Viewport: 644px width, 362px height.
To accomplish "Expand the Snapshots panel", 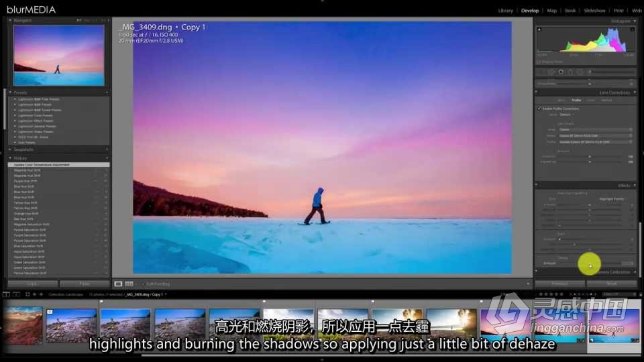I will point(10,149).
